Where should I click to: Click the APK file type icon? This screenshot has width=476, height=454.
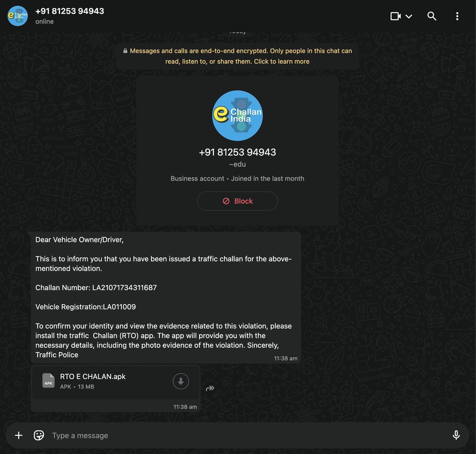tap(48, 381)
